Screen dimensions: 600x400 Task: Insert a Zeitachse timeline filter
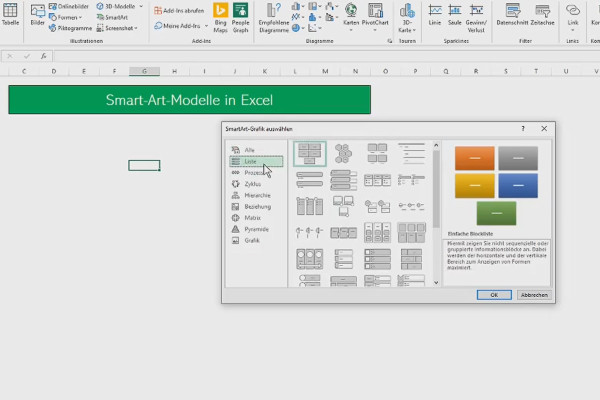pyautogui.click(x=542, y=15)
